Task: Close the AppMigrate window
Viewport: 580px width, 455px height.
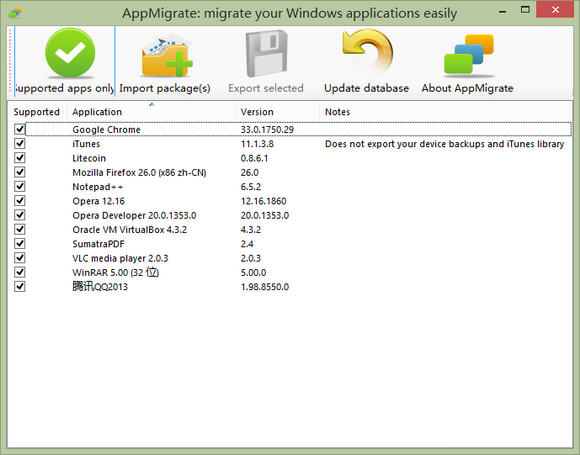Action: [x=555, y=10]
